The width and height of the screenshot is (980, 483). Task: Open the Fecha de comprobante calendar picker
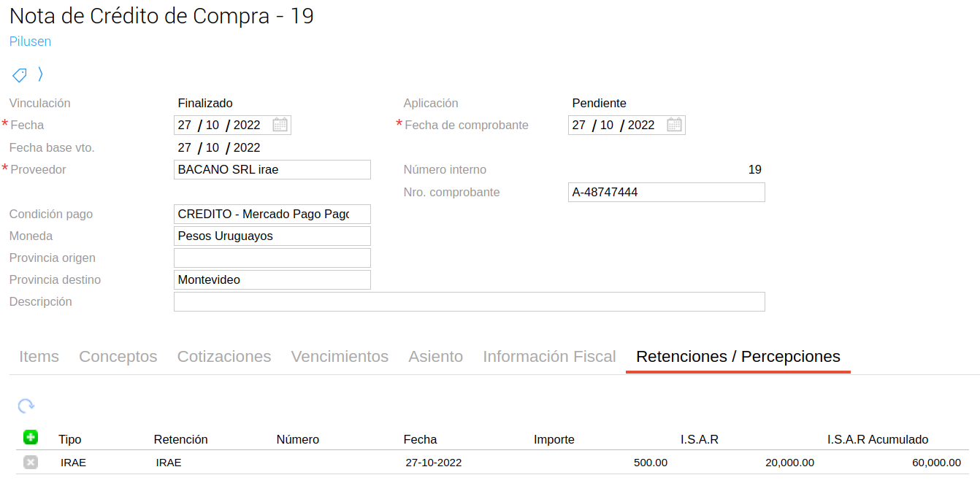pyautogui.click(x=674, y=125)
